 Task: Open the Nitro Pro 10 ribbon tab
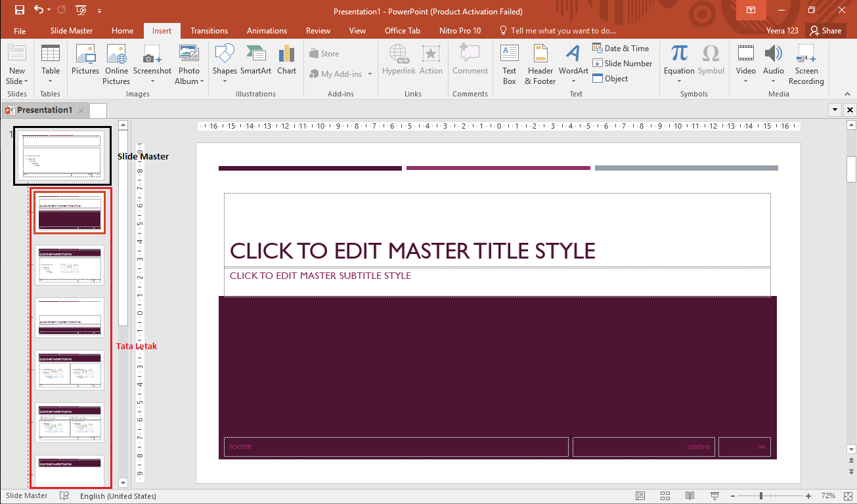point(460,30)
